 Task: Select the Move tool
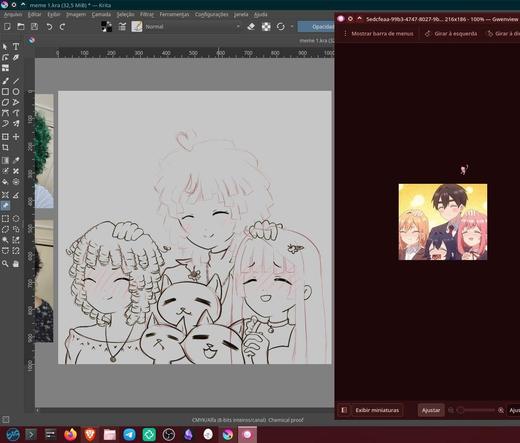[x=16, y=137]
